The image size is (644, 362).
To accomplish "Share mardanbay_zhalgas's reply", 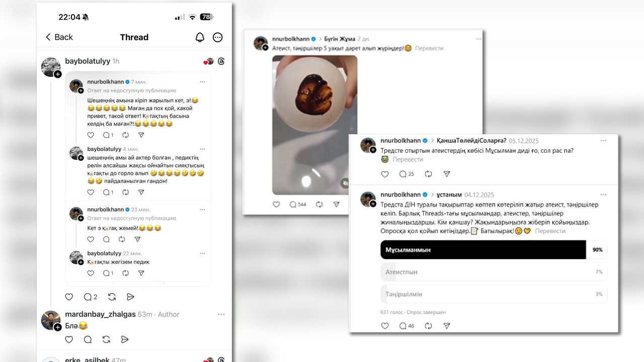I will pyautogui.click(x=125, y=339).
